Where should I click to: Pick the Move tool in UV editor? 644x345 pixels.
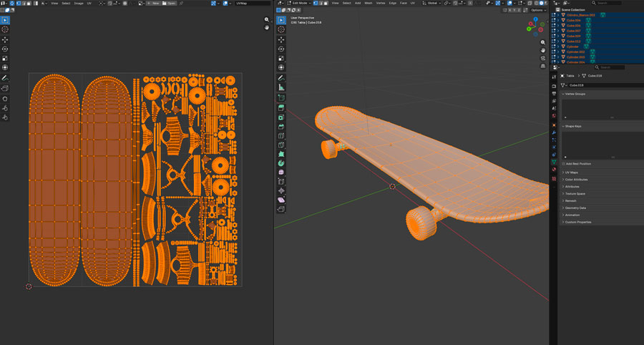[5, 40]
